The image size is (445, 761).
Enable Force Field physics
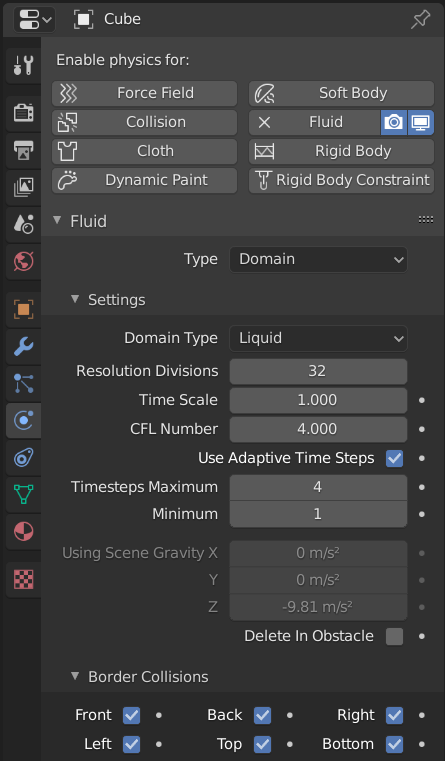tap(144, 93)
